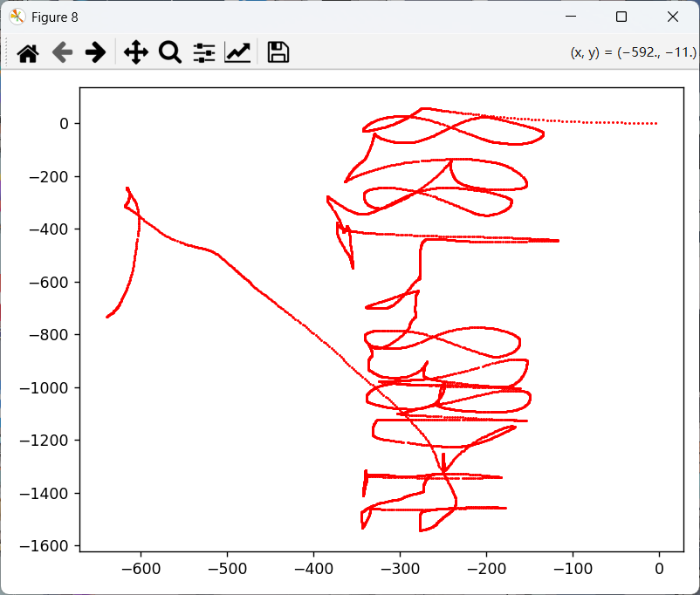Click the (x, y) coordinate readout
The height and width of the screenshot is (595, 700).
(632, 53)
